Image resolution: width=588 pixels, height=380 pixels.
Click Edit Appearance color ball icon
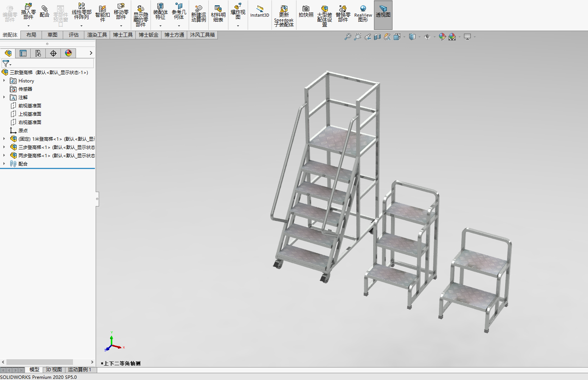(x=442, y=37)
